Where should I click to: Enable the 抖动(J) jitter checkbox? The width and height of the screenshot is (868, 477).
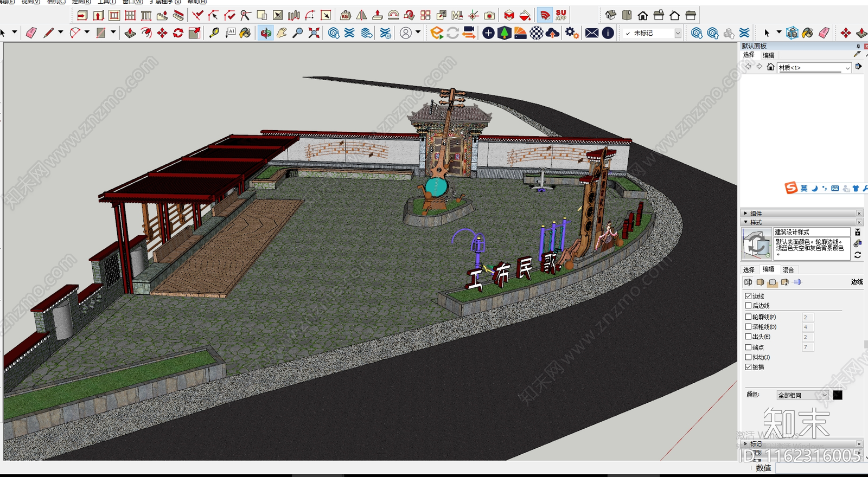pos(749,357)
